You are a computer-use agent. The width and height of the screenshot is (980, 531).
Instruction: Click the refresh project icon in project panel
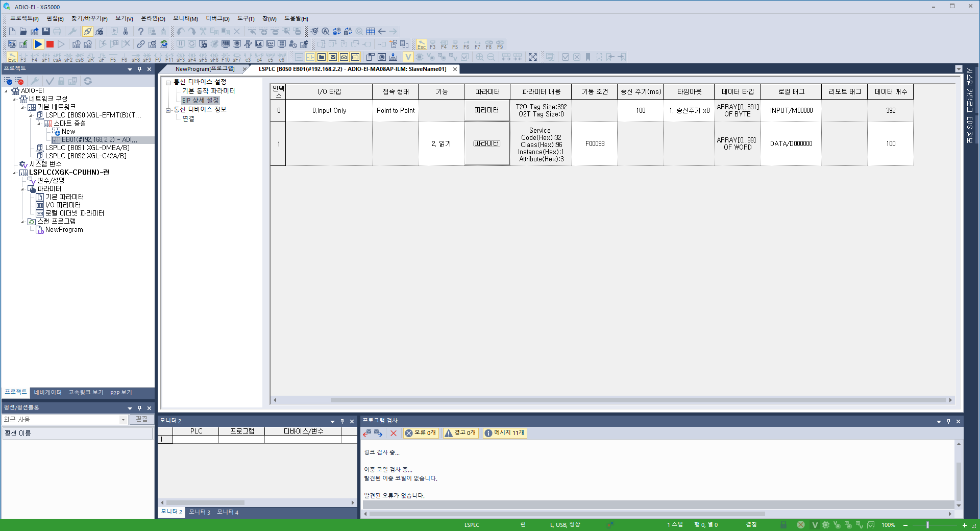(87, 81)
